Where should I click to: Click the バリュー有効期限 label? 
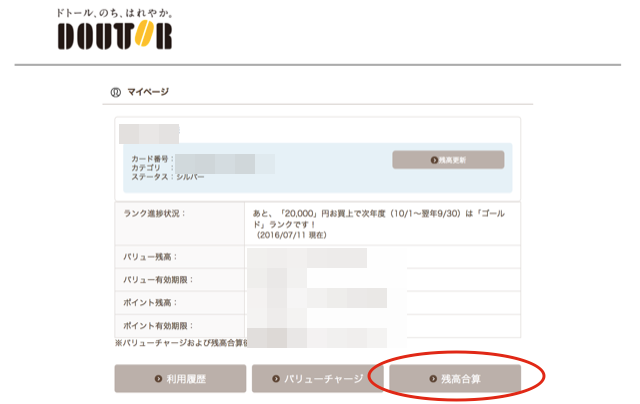[158, 280]
